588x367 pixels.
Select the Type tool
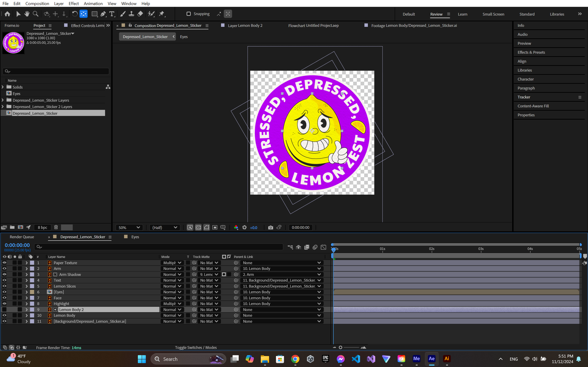pos(111,14)
